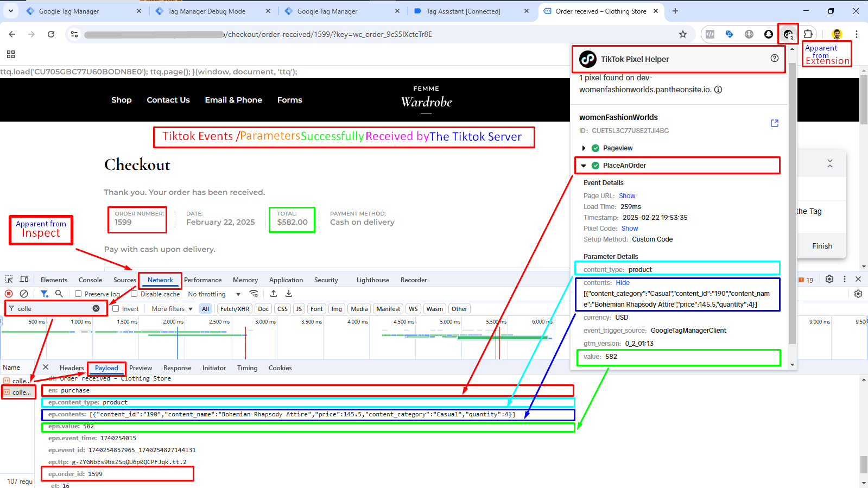Open the Payload tab of the request
868x488 pixels.
coord(106,368)
